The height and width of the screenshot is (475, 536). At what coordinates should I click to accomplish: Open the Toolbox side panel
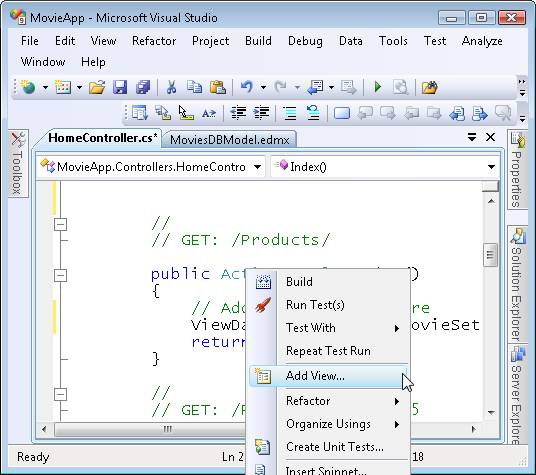pyautogui.click(x=18, y=163)
